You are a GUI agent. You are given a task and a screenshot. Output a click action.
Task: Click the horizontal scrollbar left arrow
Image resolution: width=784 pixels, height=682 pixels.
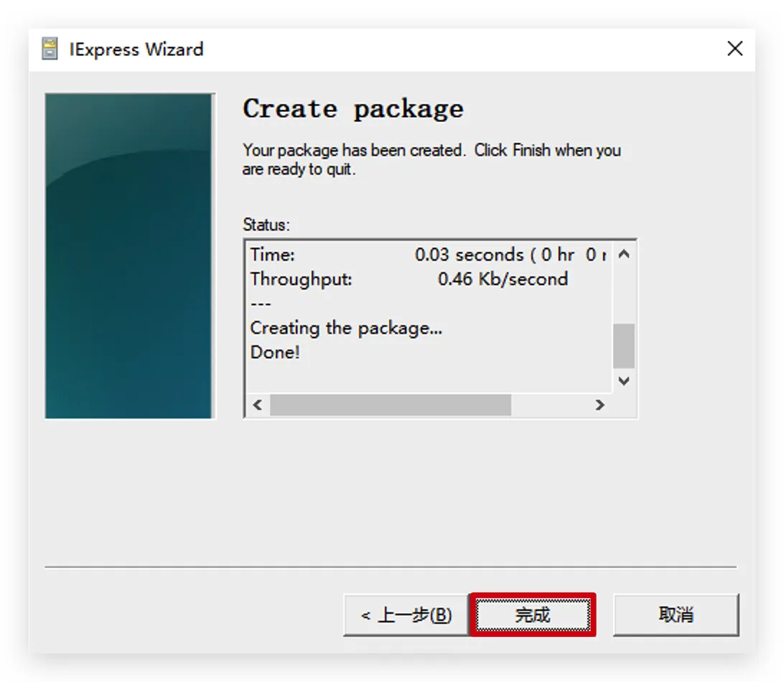(x=258, y=405)
